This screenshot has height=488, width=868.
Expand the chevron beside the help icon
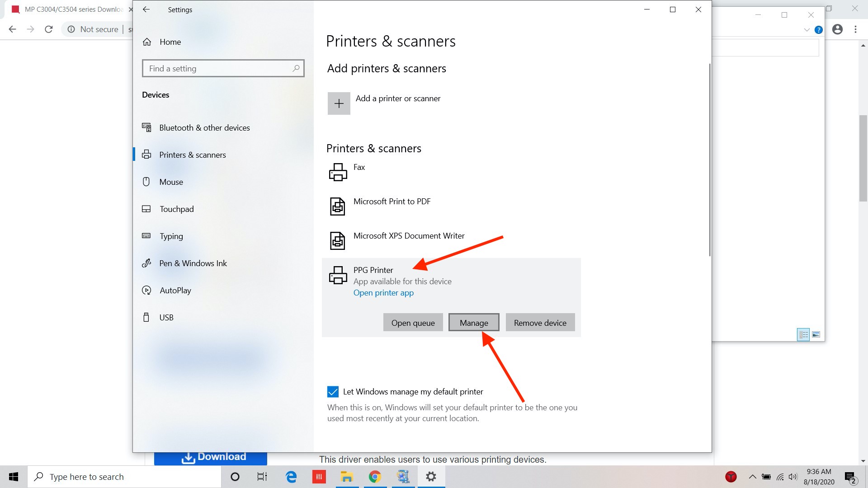[x=807, y=30]
